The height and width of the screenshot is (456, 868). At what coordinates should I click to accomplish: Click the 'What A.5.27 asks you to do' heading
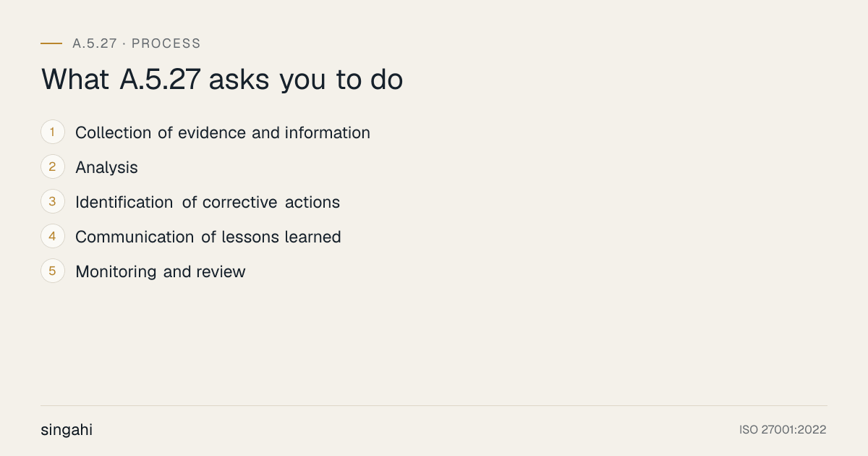coord(222,80)
